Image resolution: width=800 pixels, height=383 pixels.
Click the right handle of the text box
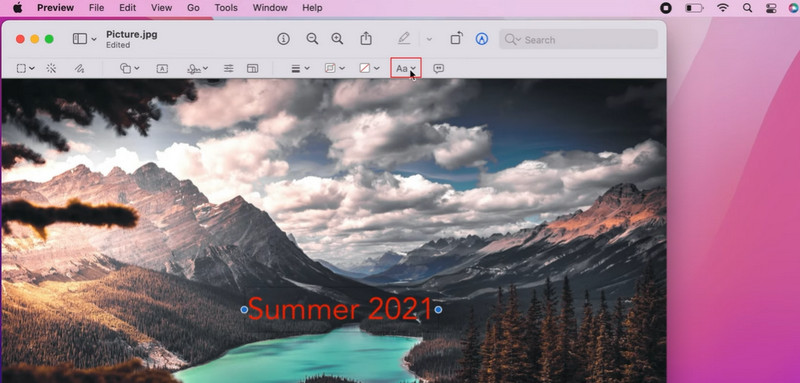point(438,310)
